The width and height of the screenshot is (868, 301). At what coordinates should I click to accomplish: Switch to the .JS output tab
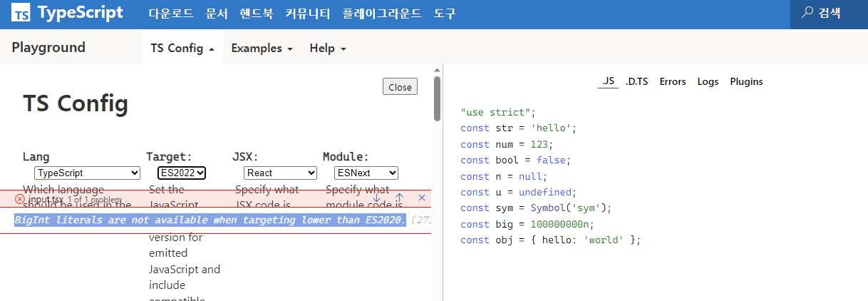click(x=608, y=81)
